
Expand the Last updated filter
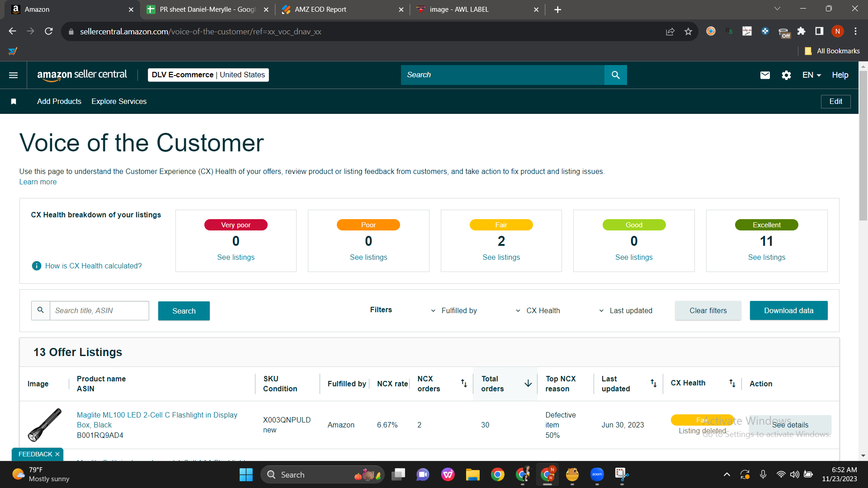[626, 310]
